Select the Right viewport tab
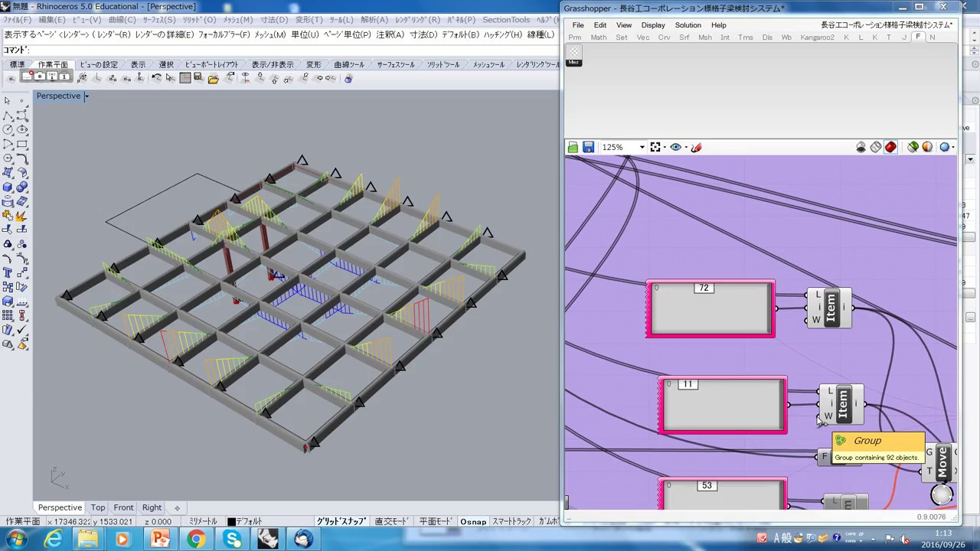Image resolution: width=980 pixels, height=551 pixels. tap(152, 507)
